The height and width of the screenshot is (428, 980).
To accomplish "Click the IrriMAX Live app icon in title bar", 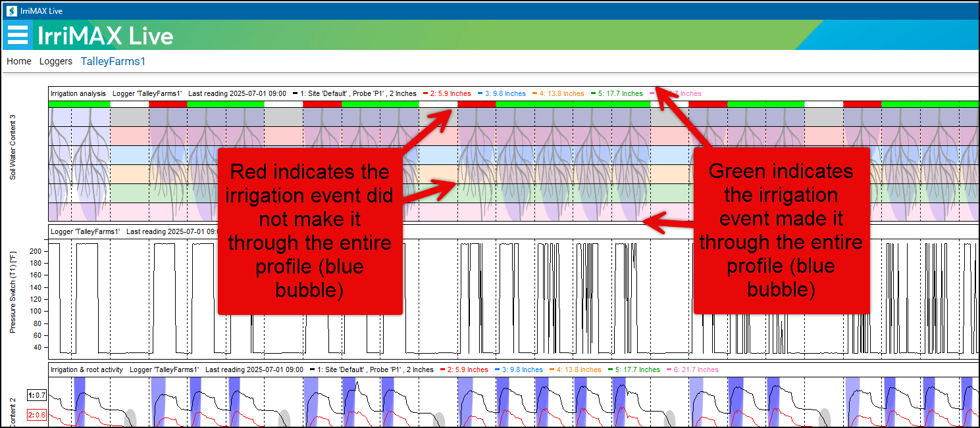I will tap(11, 11).
